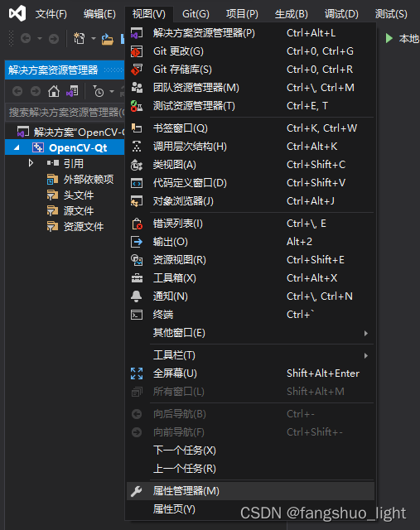Click the 属性管理器 wrench icon
Screen dimensions: 420x530
tap(137, 491)
